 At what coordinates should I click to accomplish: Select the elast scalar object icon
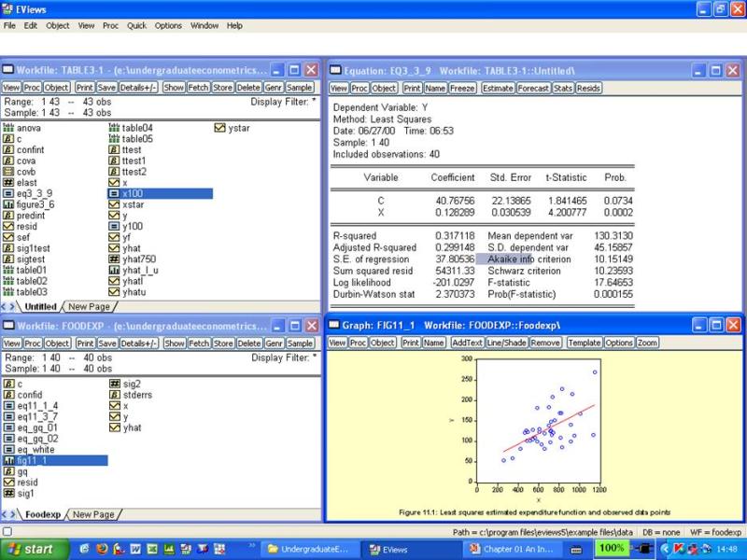(x=8, y=182)
